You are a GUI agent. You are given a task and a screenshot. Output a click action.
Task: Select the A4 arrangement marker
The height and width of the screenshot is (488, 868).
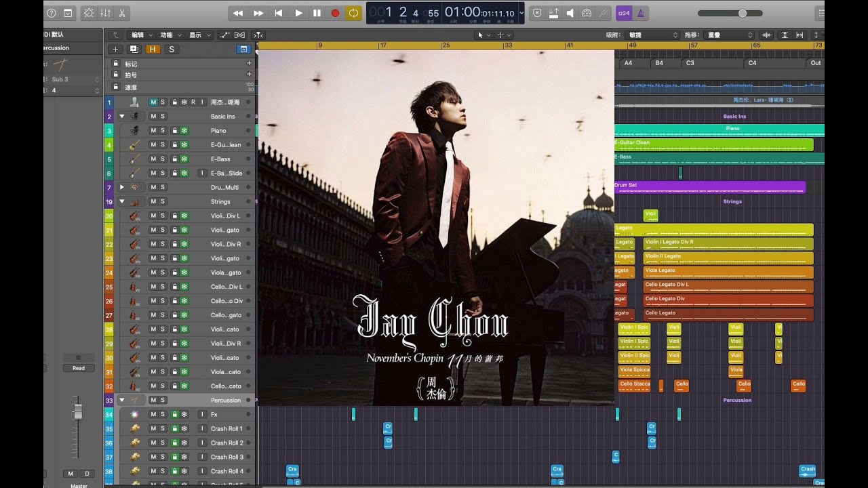click(x=628, y=63)
